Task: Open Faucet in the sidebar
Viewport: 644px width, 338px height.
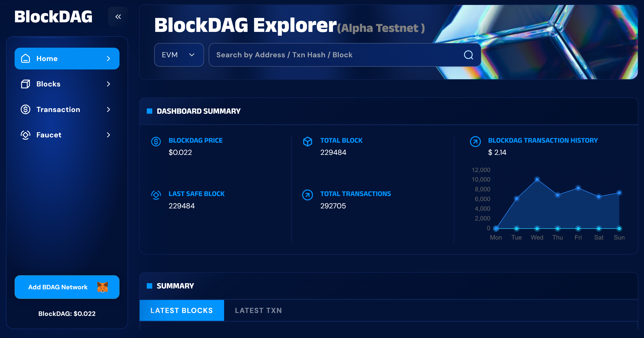Action: (x=67, y=135)
